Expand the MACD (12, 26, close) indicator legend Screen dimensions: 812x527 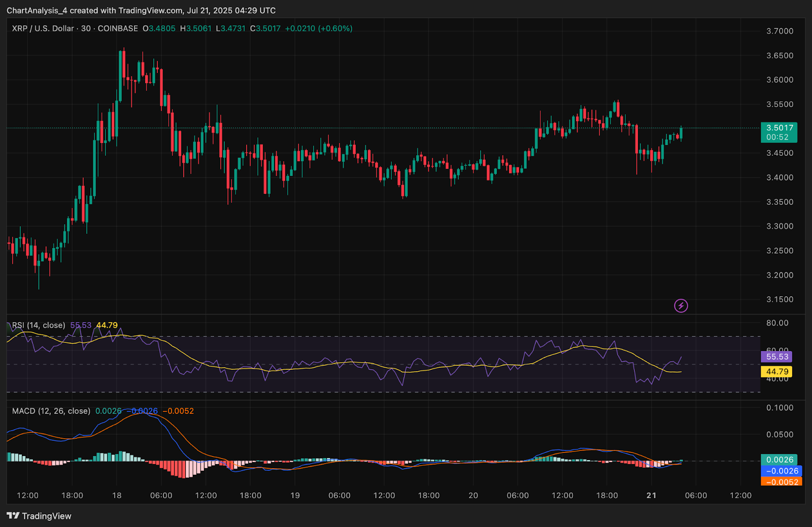(51, 411)
